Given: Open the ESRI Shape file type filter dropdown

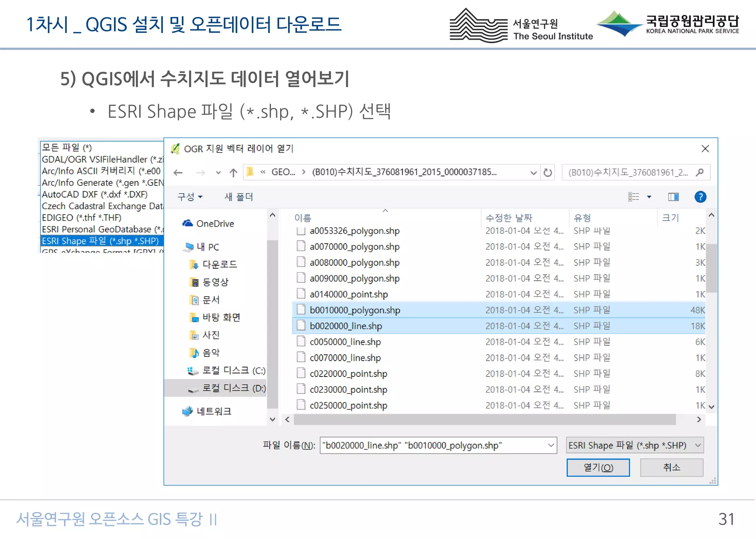Looking at the screenshot, I should click(x=635, y=446).
